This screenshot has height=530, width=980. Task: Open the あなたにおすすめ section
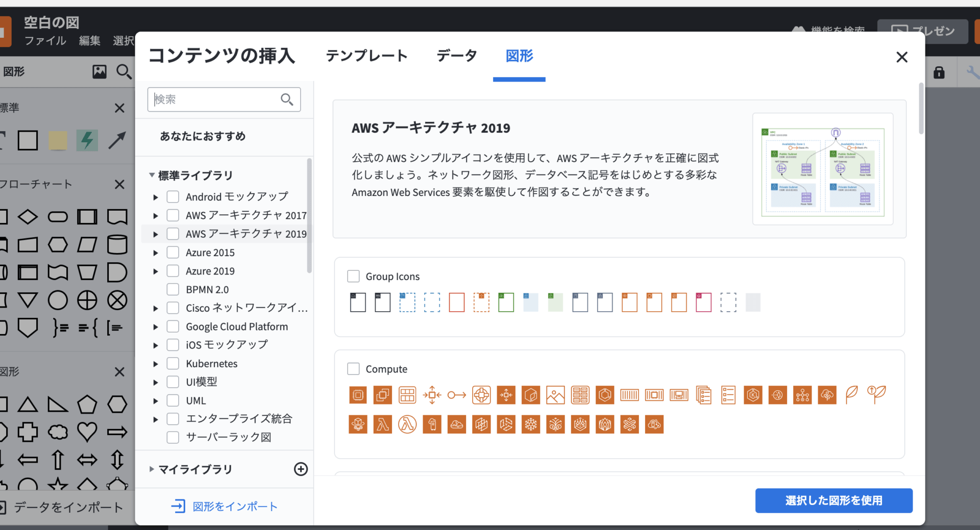203,136
